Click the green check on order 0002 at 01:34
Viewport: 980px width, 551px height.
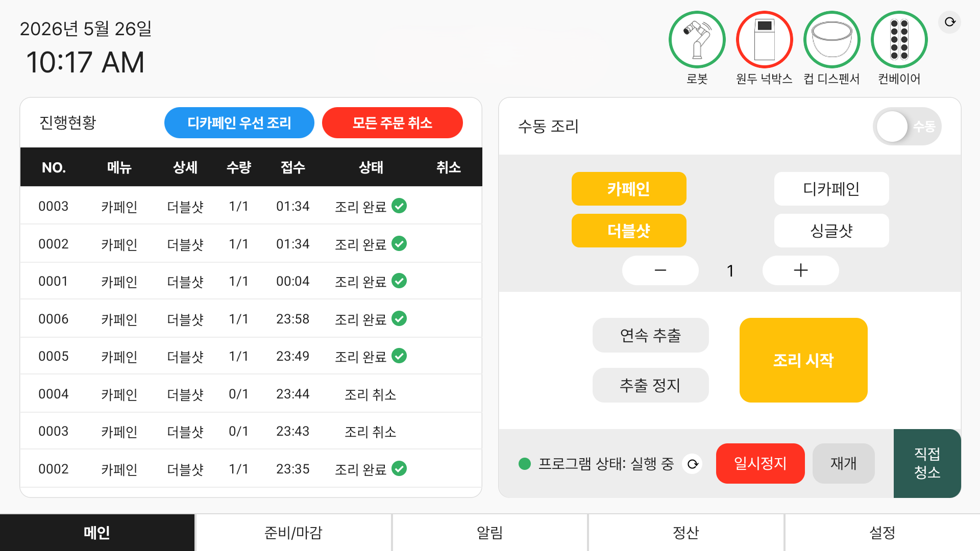(x=399, y=244)
